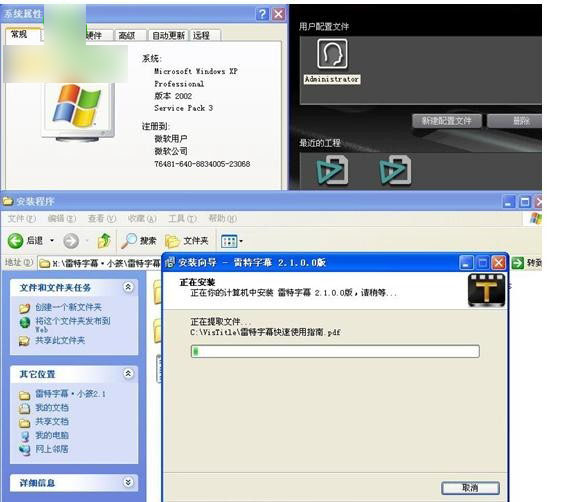The height and width of the screenshot is (502, 575).
Task: Click New Profile (新建配置文件) button
Action: click(447, 121)
